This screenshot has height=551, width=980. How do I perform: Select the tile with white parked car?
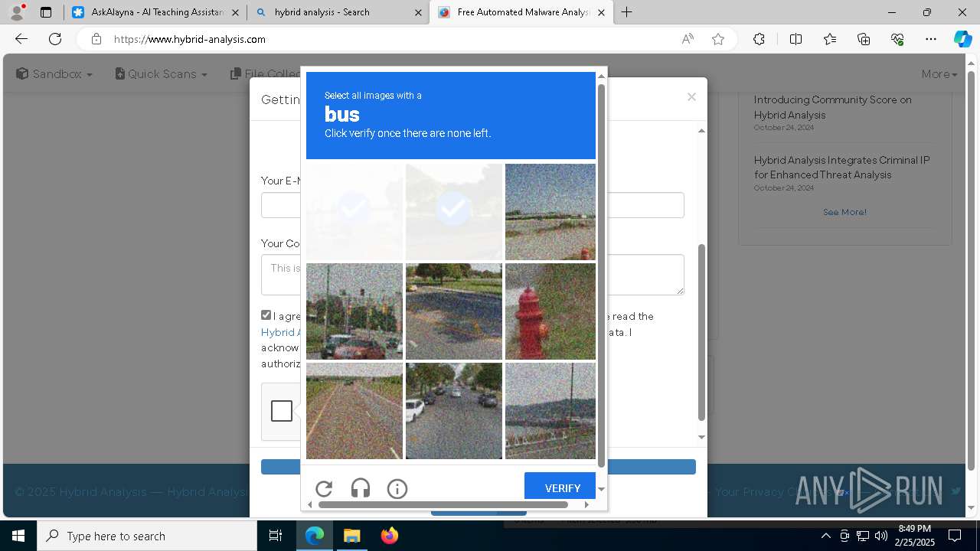point(454,411)
